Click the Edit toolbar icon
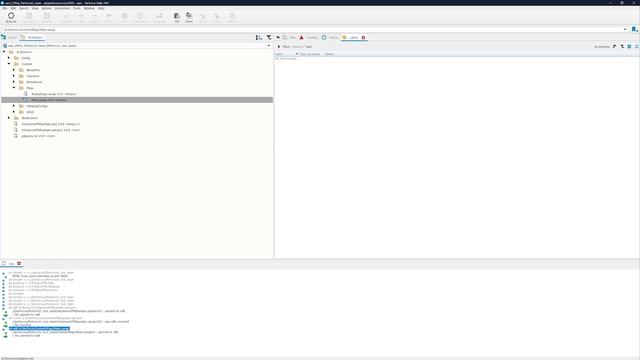The image size is (640, 360). point(177,17)
